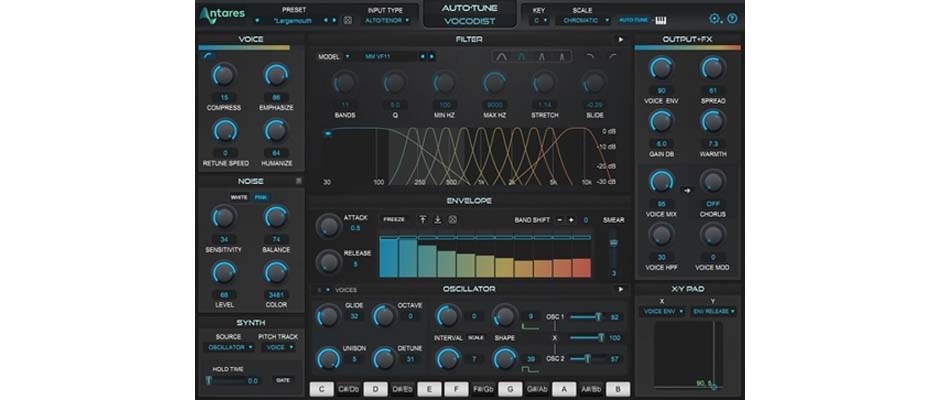940x400 pixels.
Task: Select the previous filter model arrow
Action: [x=423, y=57]
